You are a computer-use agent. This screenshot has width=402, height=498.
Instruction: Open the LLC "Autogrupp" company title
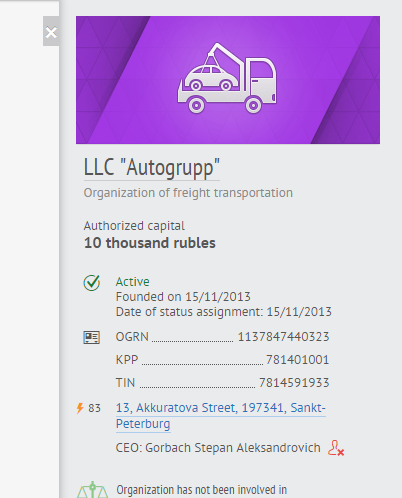pos(152,168)
